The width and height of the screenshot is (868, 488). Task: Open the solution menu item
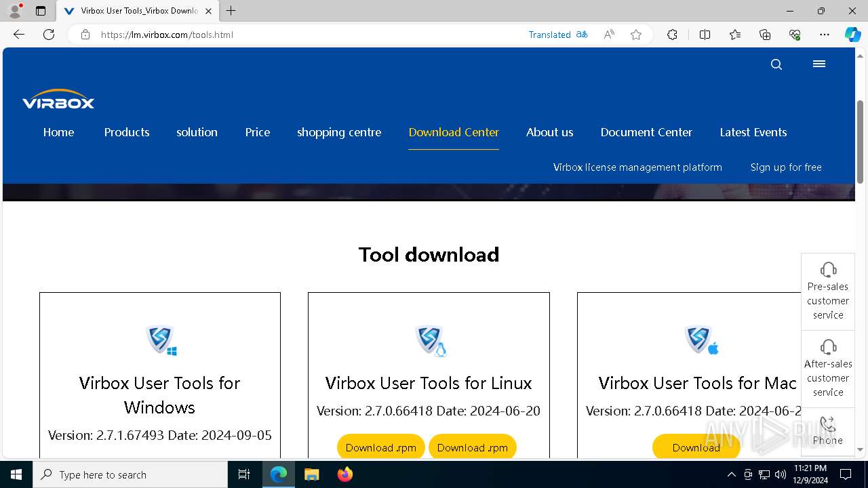click(x=197, y=132)
